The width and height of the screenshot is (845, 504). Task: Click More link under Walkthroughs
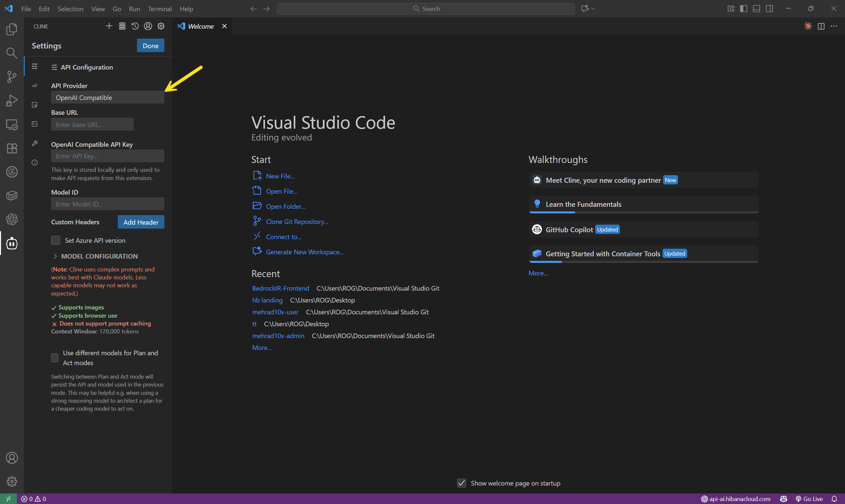[538, 273]
